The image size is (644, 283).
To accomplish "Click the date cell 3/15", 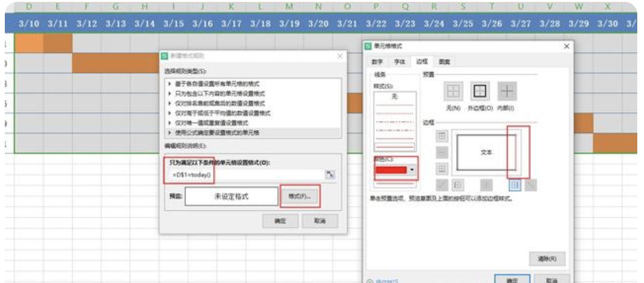I will [x=174, y=24].
